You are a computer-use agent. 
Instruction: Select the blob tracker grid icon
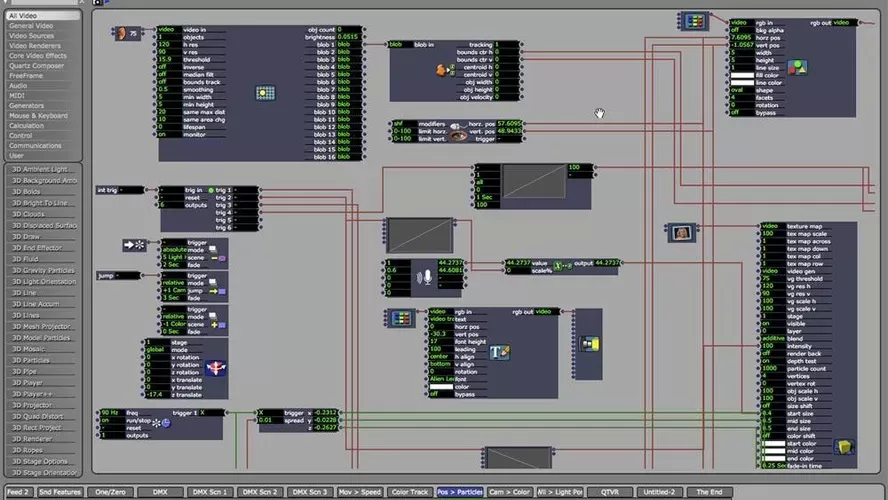[x=265, y=93]
